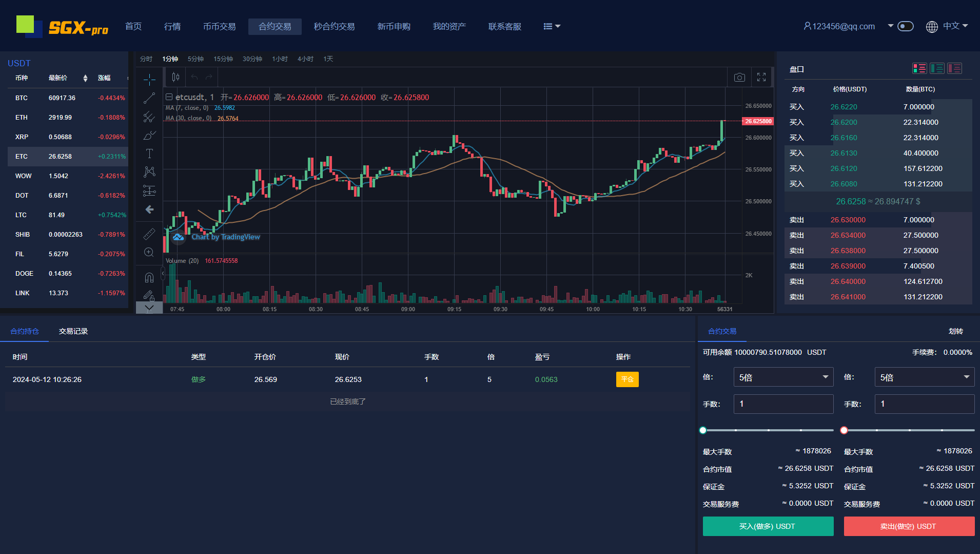Viewport: 980px width, 554px height.
Task: Toggle the theme switch in header
Action: click(x=906, y=26)
